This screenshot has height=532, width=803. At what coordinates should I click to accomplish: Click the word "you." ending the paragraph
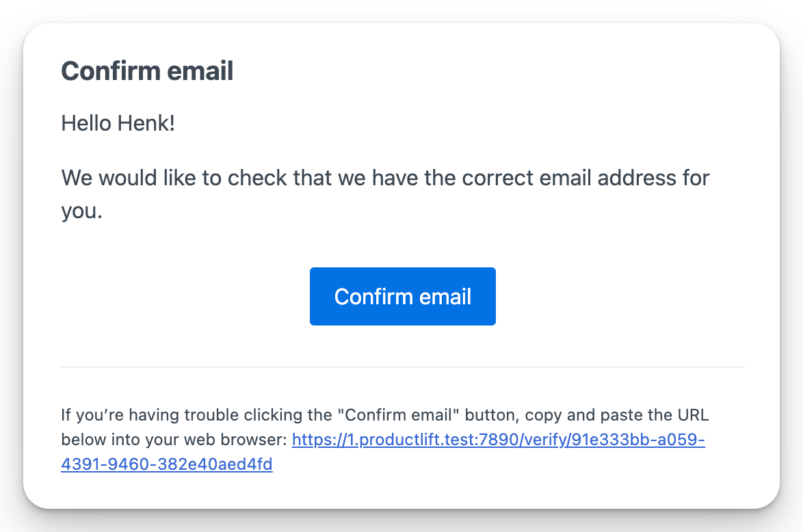point(81,211)
